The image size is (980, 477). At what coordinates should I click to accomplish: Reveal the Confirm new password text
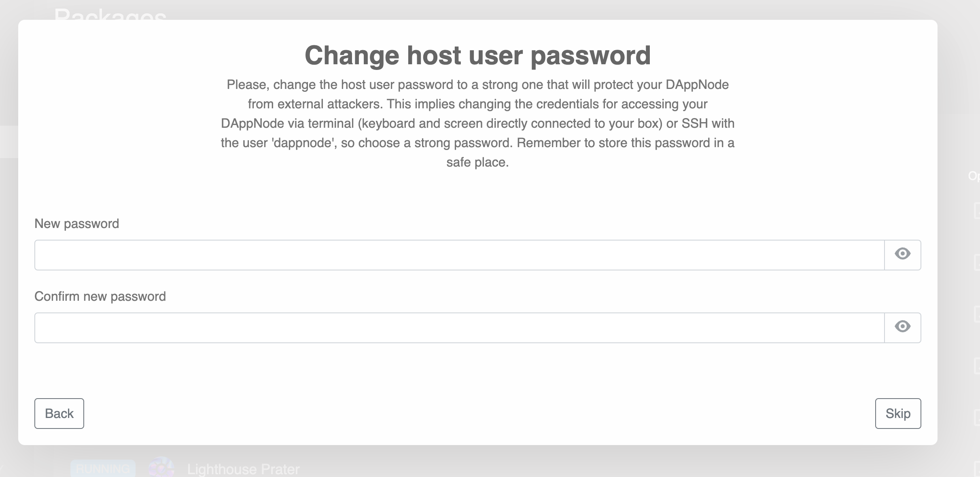902,327
